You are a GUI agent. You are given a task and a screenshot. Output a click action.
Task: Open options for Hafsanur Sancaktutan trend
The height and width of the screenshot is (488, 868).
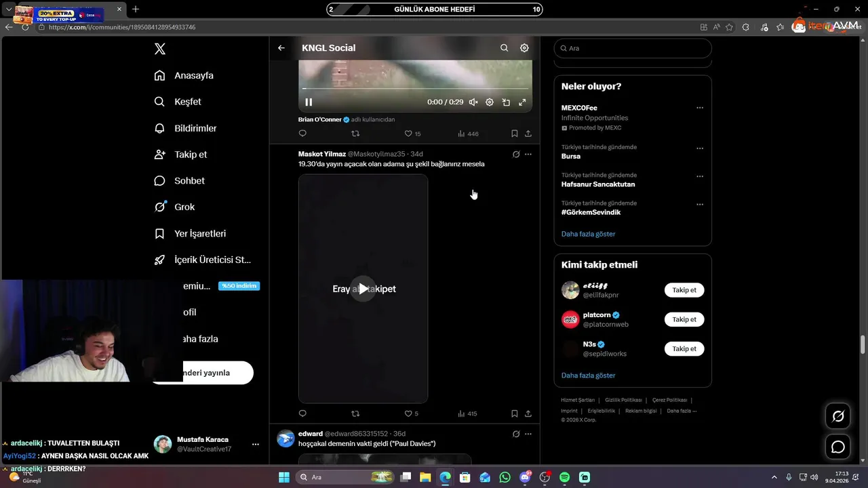point(700,176)
